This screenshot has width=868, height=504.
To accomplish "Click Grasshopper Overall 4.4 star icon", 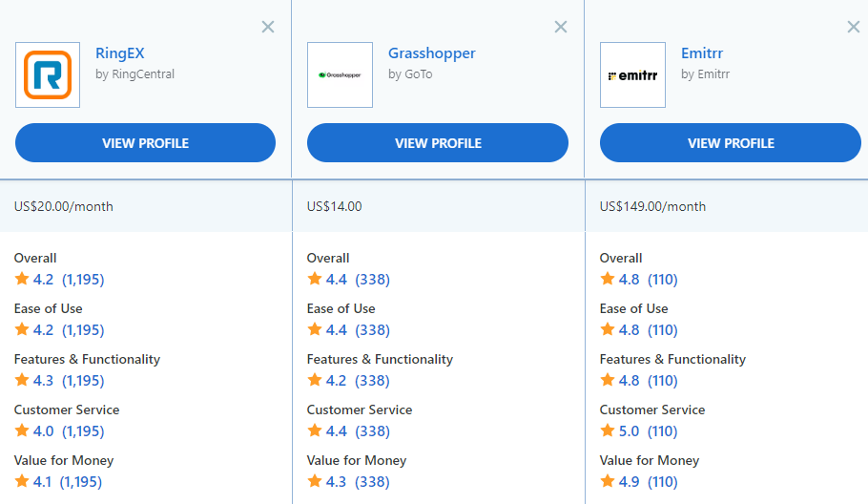I will (315, 279).
